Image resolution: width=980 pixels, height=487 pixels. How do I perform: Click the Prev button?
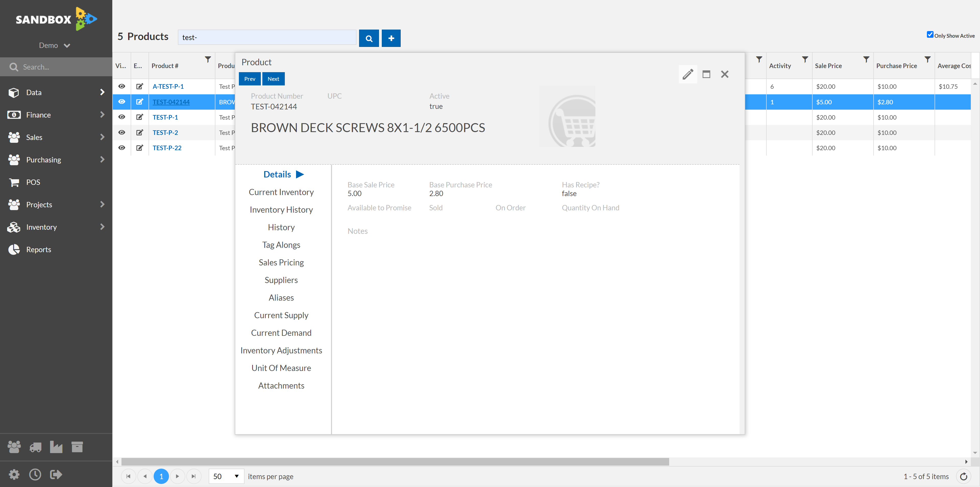(x=250, y=79)
